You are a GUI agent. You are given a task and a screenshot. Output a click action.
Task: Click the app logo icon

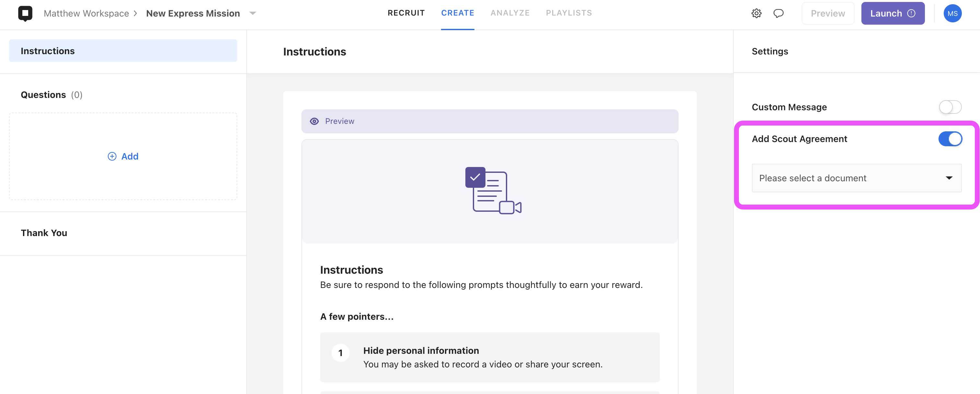point(25,13)
